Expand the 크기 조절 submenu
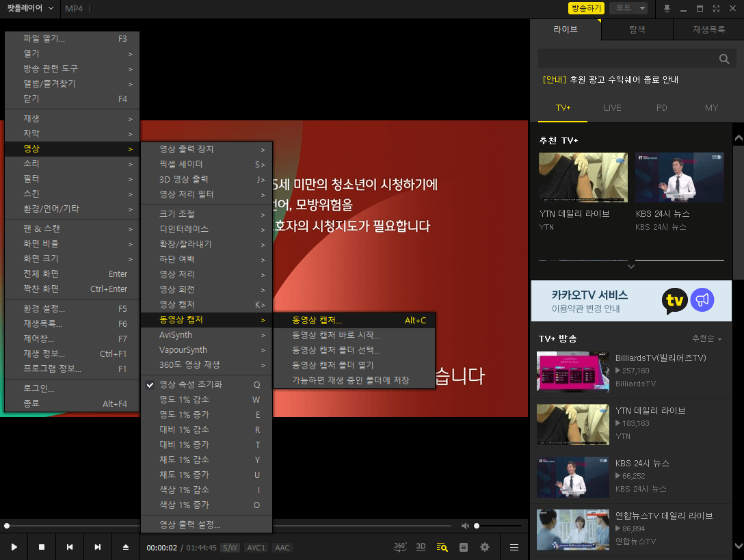 pyautogui.click(x=207, y=215)
